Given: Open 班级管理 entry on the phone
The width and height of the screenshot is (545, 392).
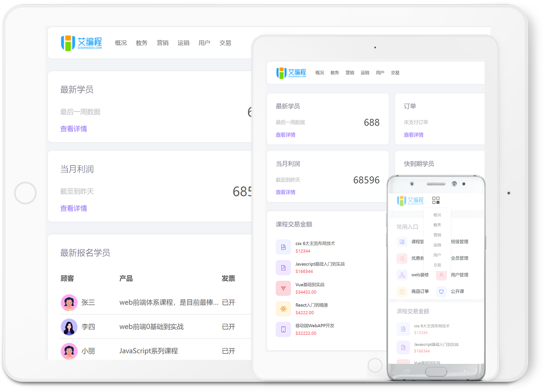Looking at the screenshot, I should tap(460, 242).
